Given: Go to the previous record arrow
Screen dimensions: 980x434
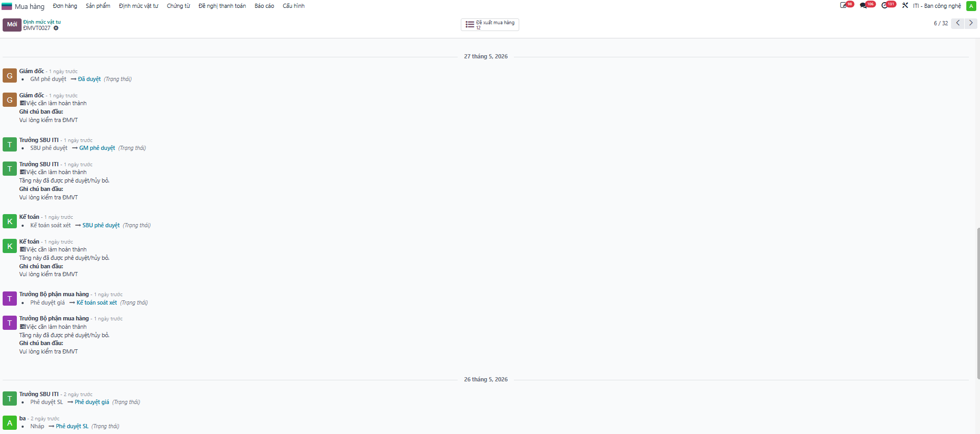Looking at the screenshot, I should point(958,23).
